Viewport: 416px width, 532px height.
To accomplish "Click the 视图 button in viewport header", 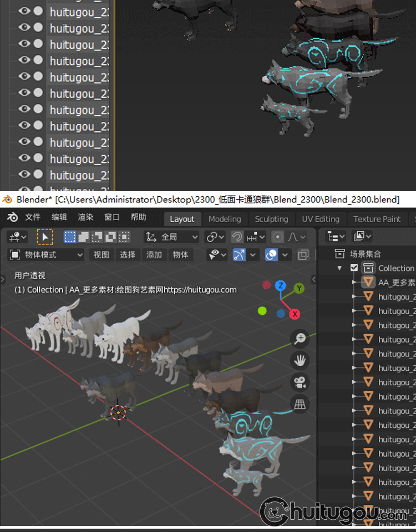I will tap(101, 255).
